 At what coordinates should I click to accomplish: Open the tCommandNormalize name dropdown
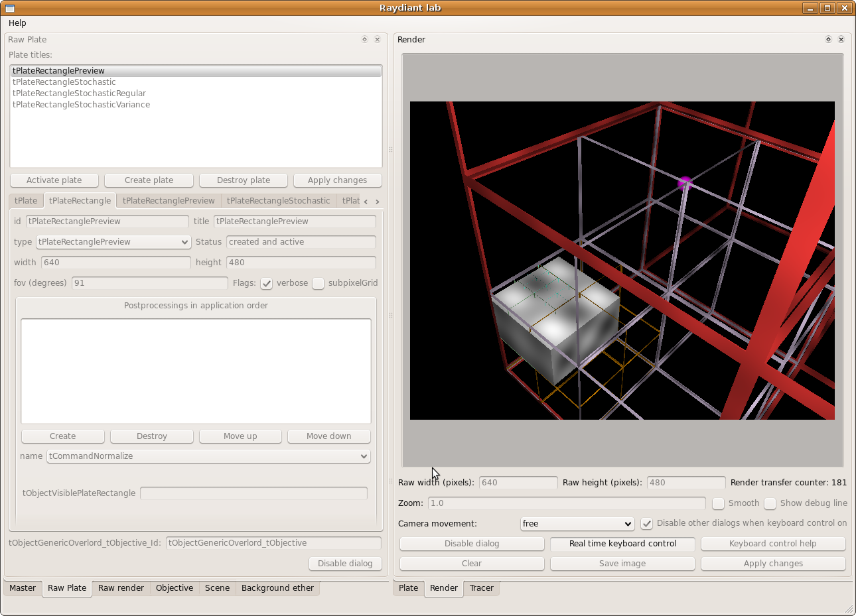(x=208, y=456)
